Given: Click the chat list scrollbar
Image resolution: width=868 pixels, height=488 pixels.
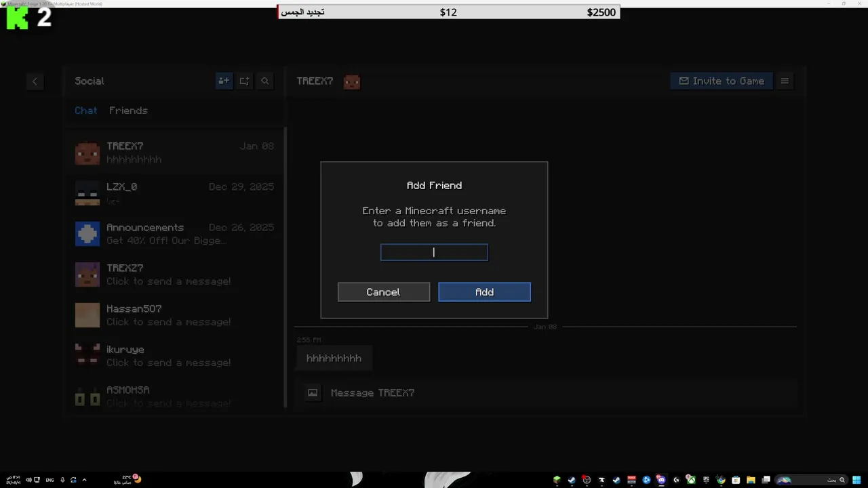Looking at the screenshot, I should pos(285,268).
